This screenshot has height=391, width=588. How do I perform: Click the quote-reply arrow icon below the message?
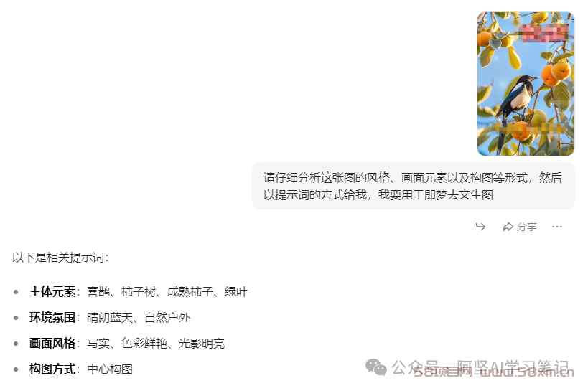point(480,227)
